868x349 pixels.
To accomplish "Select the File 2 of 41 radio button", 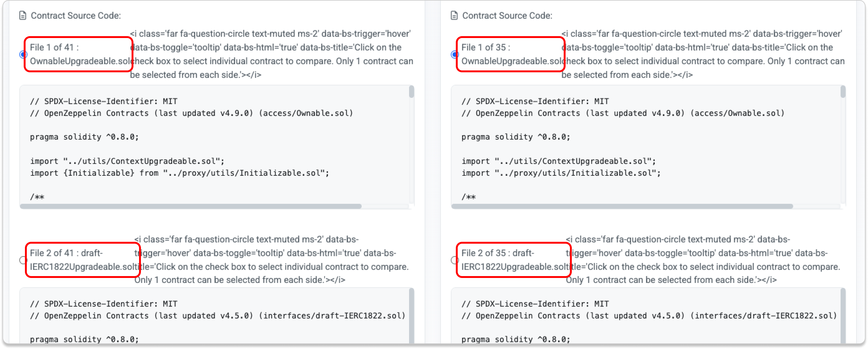I will (23, 260).
